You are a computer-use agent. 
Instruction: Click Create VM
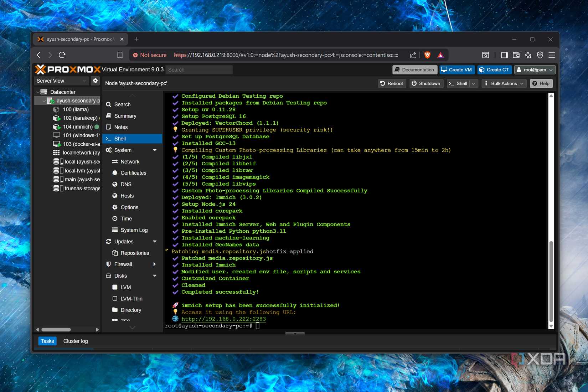[x=457, y=70]
